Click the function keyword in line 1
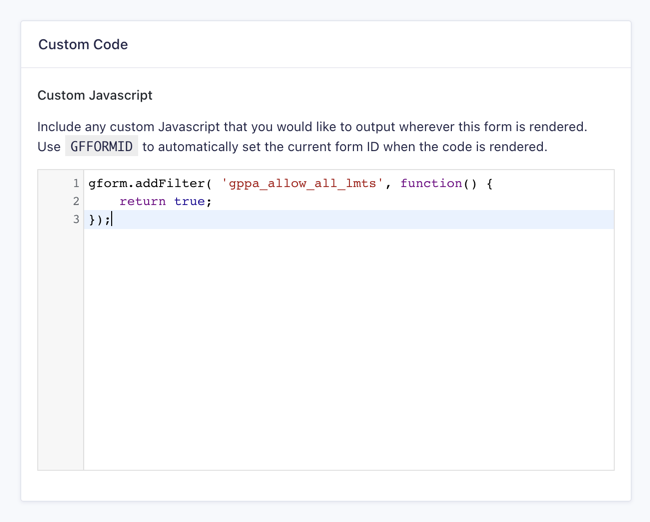650x522 pixels. 431,183
